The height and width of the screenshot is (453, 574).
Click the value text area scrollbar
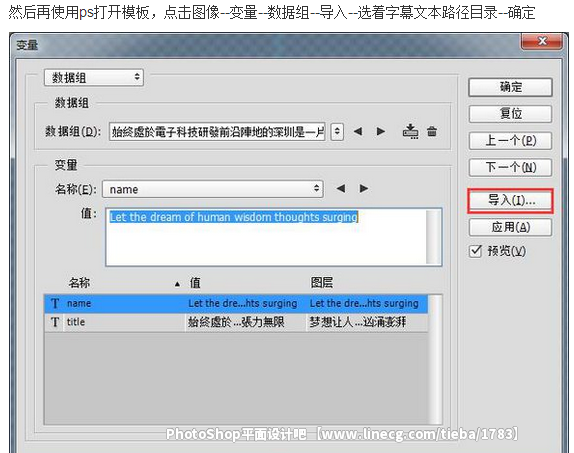434,237
